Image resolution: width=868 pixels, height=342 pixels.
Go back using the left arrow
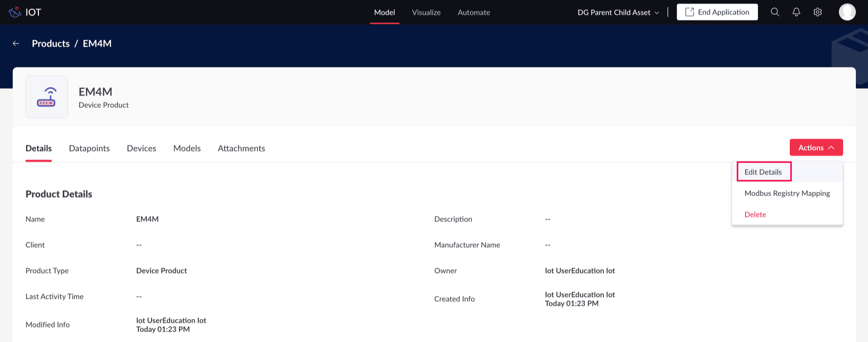point(16,43)
